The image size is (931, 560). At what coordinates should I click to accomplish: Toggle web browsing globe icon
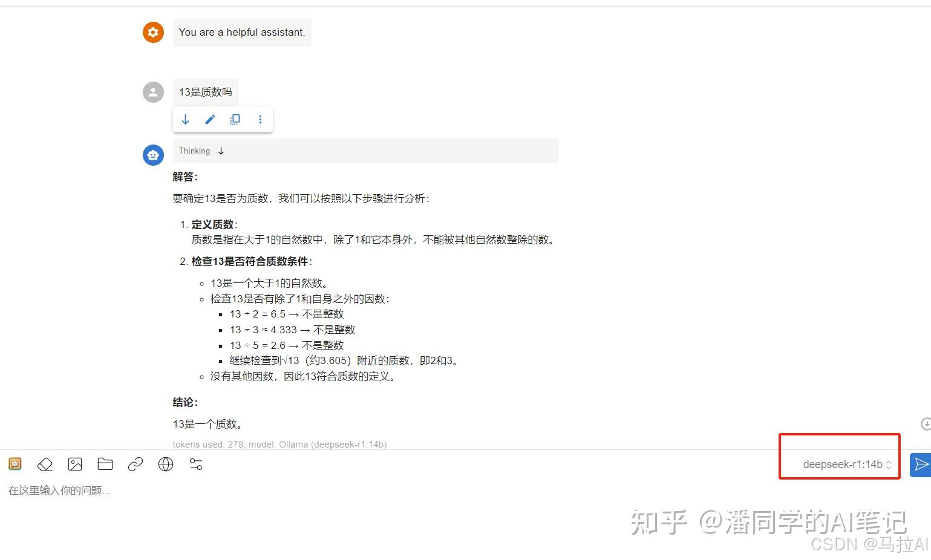point(166,464)
